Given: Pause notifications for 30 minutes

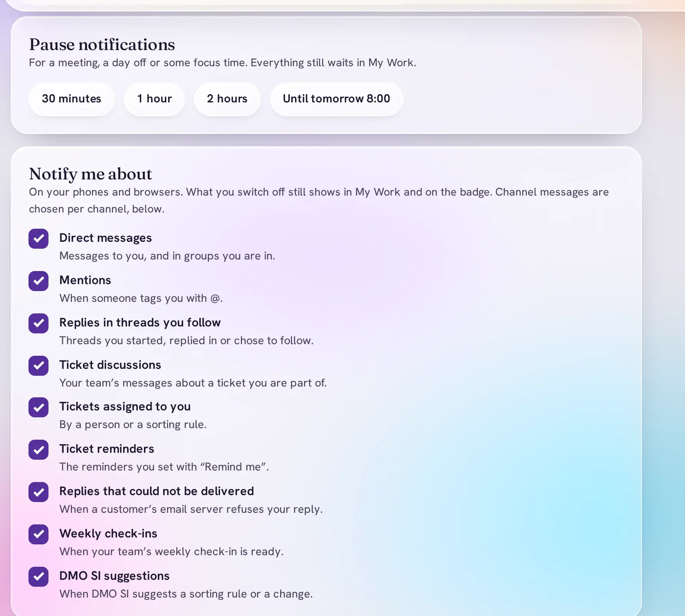Looking at the screenshot, I should point(71,99).
